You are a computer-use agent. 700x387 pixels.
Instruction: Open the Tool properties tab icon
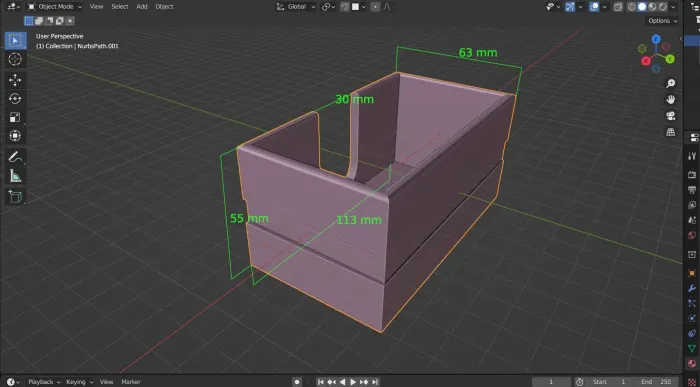point(692,156)
